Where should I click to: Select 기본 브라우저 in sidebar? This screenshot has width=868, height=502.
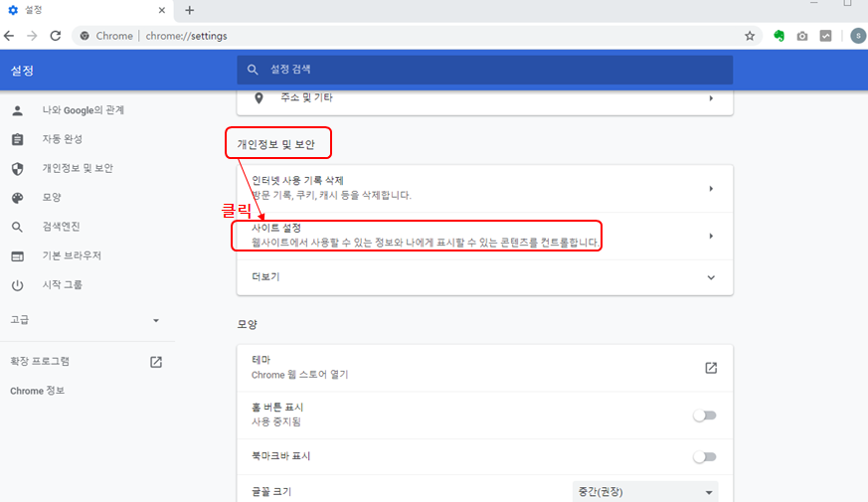click(72, 255)
